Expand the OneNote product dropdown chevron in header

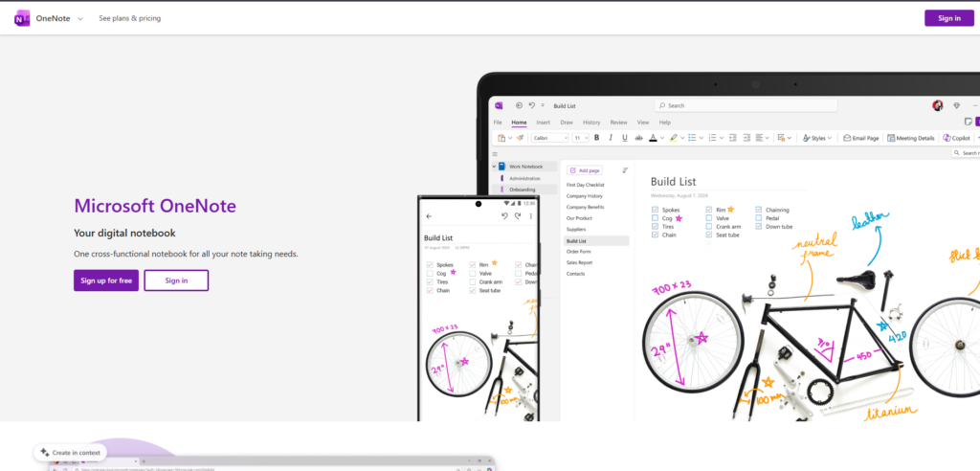80,19
